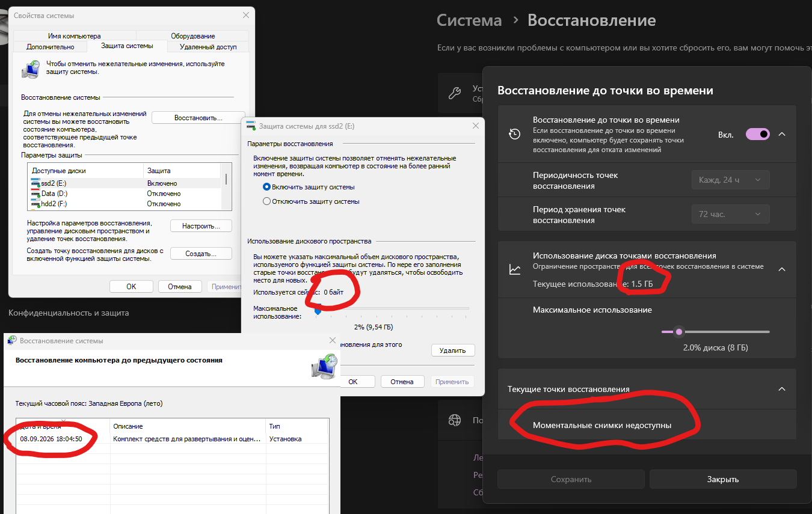Sort restore points by the Описание column
812x514 pixels.
(x=188, y=426)
